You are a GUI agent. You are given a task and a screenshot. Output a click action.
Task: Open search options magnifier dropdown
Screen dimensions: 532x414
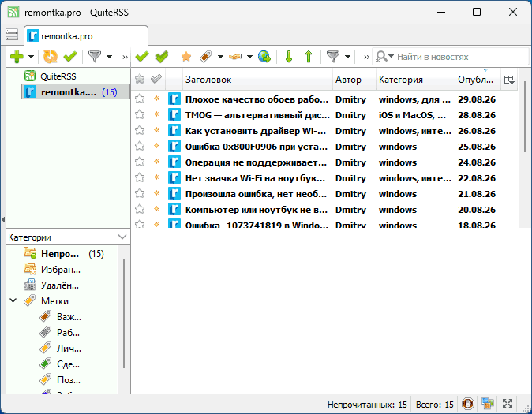384,57
